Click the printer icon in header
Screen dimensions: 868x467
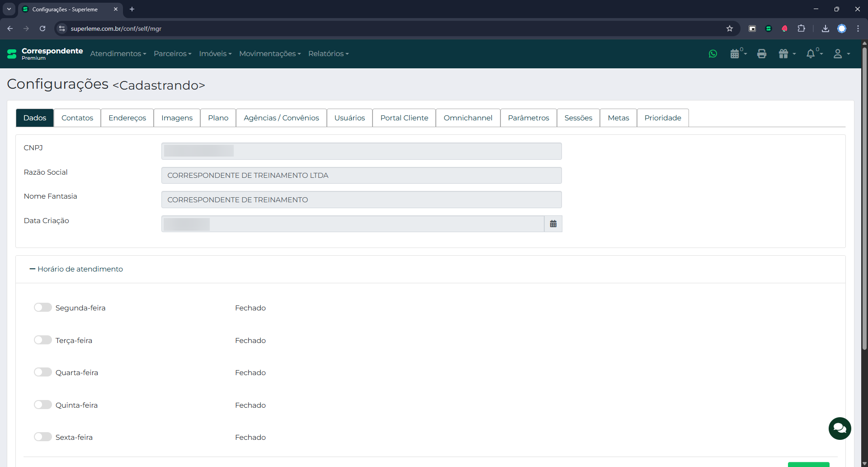(762, 54)
